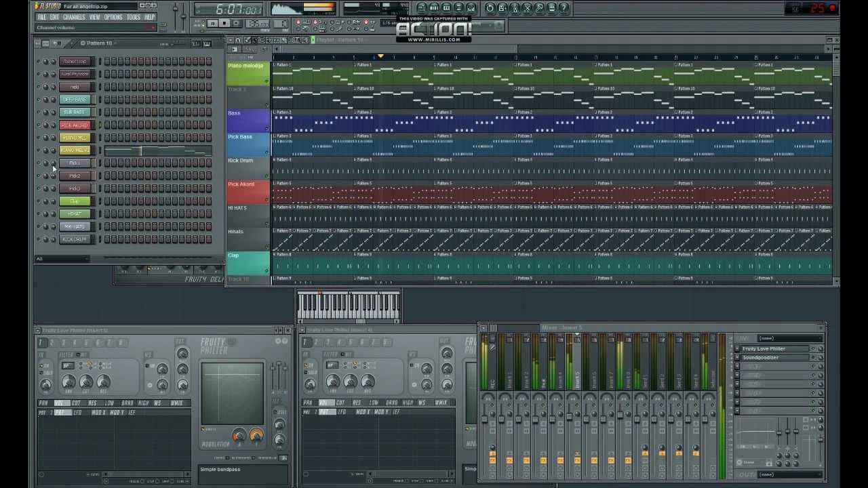Image resolution: width=868 pixels, height=488 pixels.
Task: Open the Fruity Love Philter slot arrow menu
Action: [737, 348]
